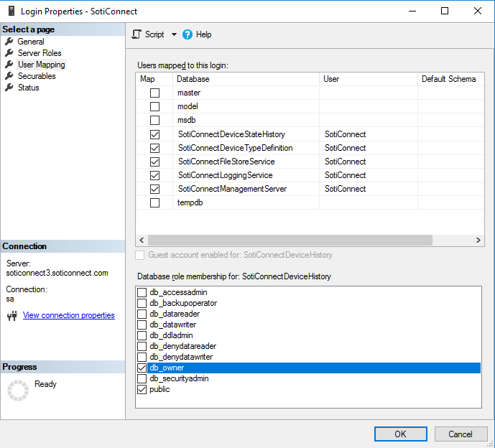Screen dimensions: 495x448
Task: Click the horizontal scrollbar right arrow
Action: click(x=478, y=240)
